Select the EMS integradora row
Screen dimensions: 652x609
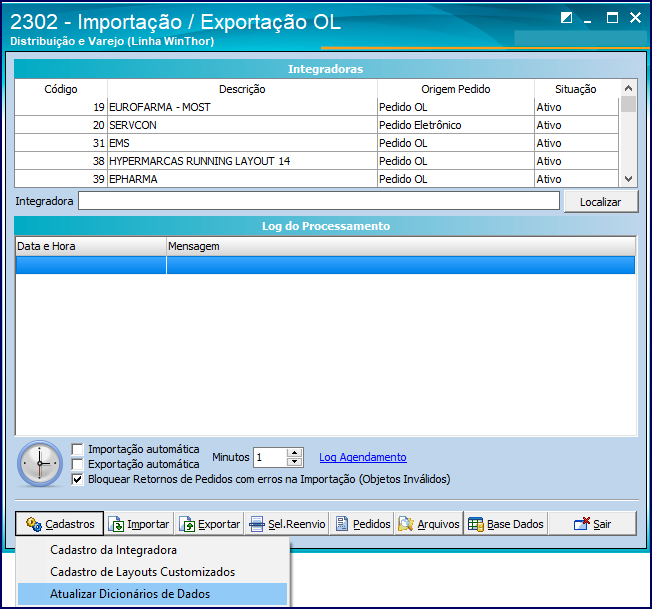click(316, 143)
